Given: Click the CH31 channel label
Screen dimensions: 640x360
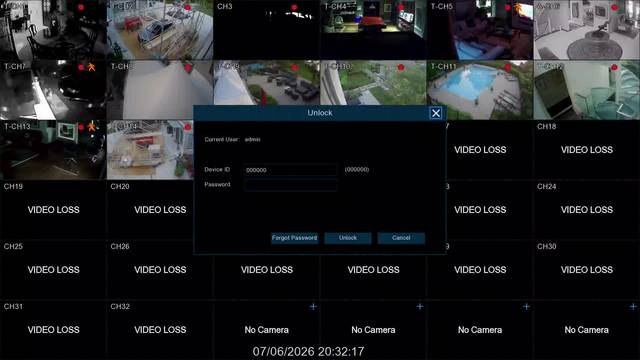Looking at the screenshot, I should 13,307.
